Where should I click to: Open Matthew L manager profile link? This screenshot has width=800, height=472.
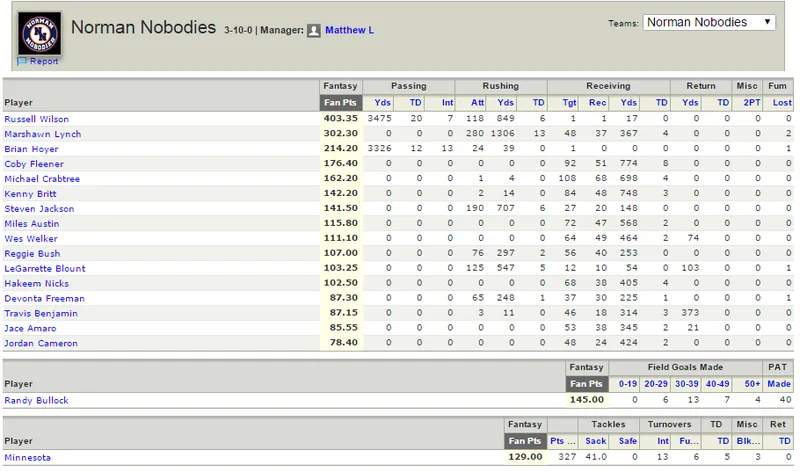(349, 30)
